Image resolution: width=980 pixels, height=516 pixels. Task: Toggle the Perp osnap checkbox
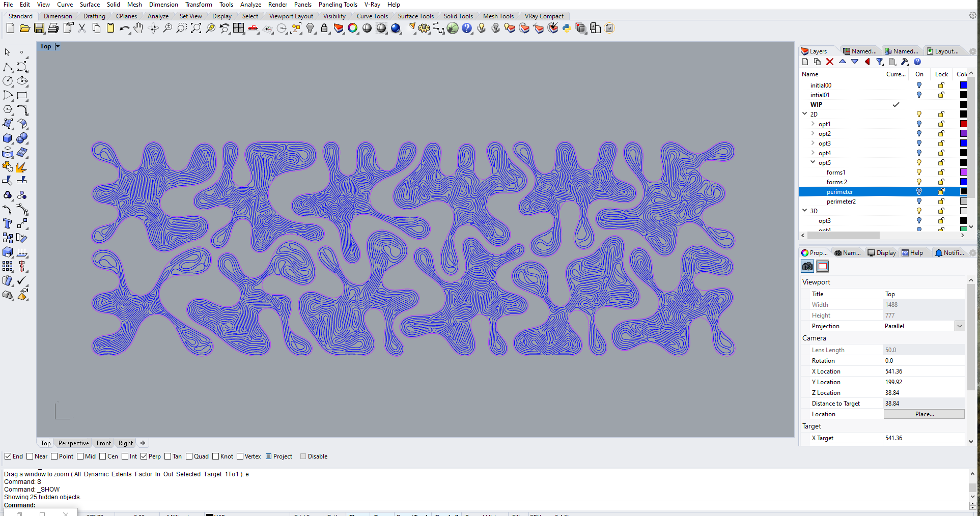pos(144,456)
